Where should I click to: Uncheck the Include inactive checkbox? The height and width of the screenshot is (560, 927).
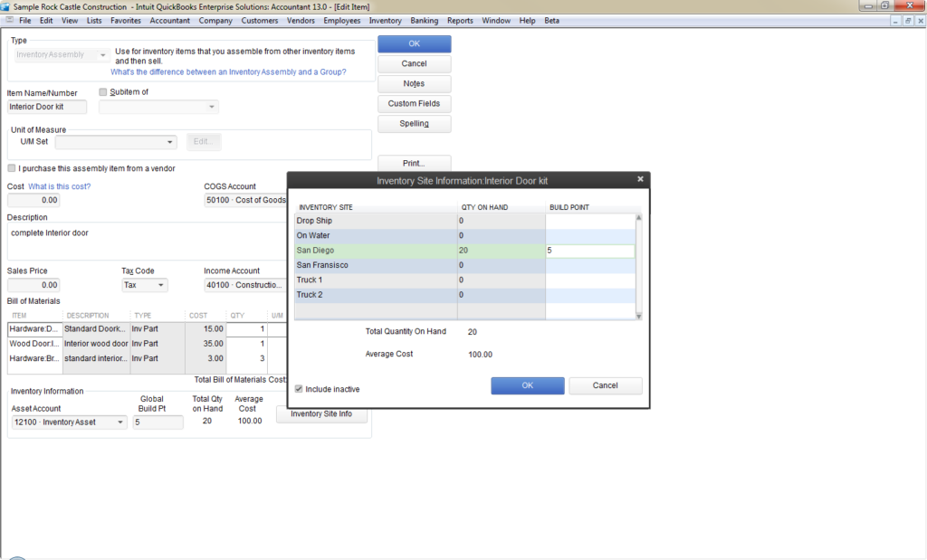[x=299, y=389]
